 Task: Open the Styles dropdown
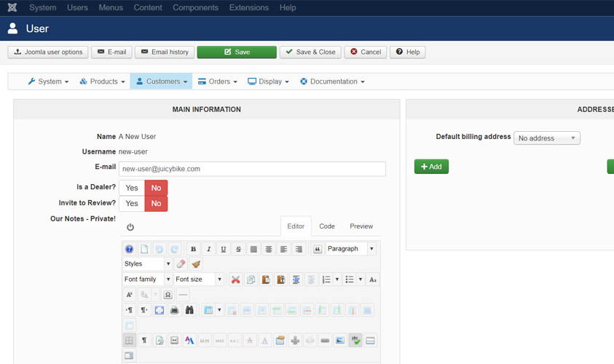[x=148, y=264]
